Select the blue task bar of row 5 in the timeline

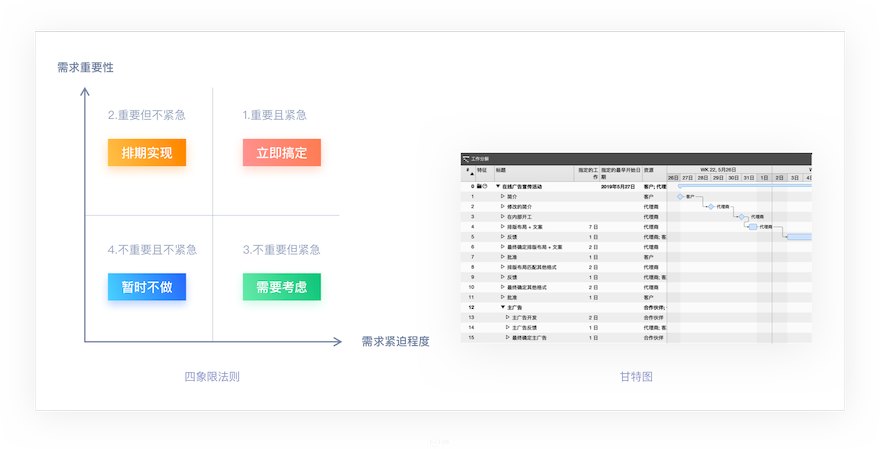point(799,237)
